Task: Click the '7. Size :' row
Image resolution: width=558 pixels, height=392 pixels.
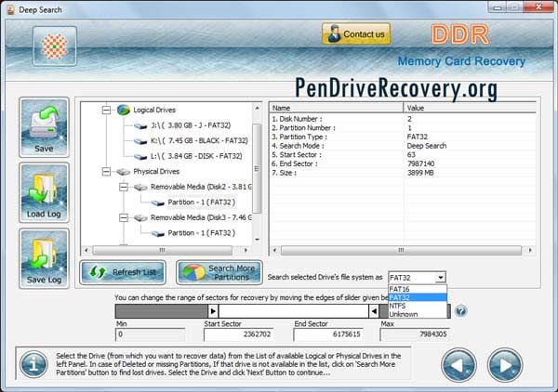Action: 403,173
